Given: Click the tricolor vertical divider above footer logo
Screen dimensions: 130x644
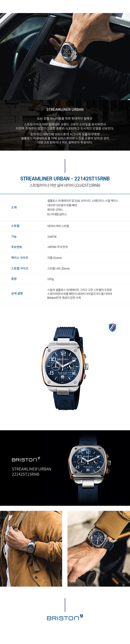Looking at the screenshot, I should (x=65, y=605).
